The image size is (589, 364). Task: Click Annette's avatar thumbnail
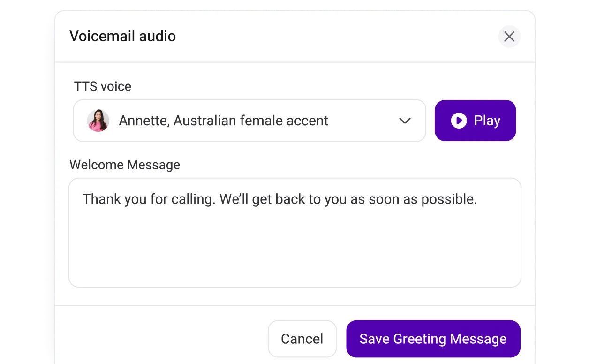(98, 121)
